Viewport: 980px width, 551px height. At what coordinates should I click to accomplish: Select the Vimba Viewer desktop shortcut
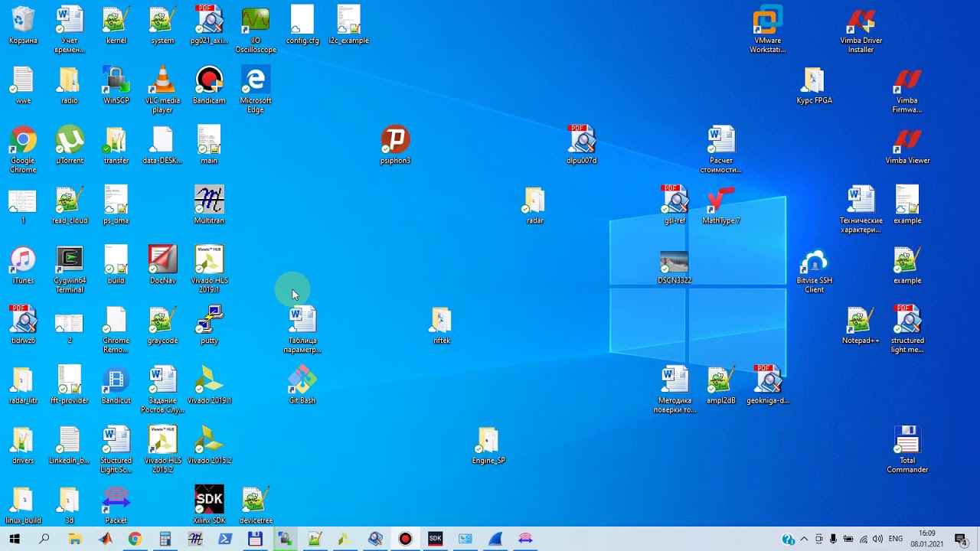(907, 145)
